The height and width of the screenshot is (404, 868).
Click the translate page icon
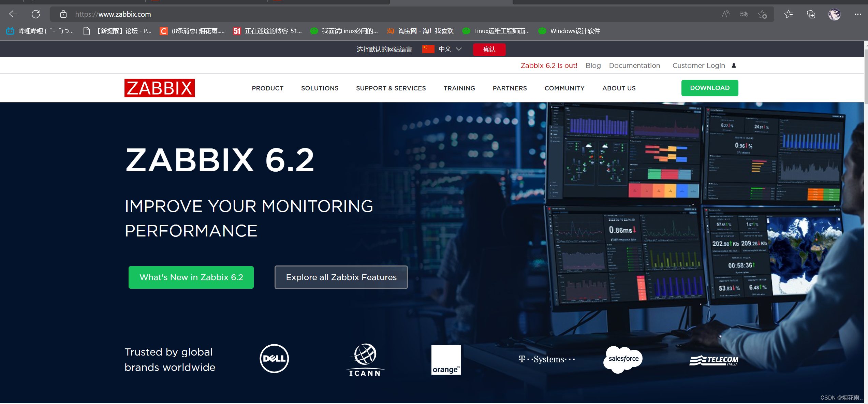744,14
